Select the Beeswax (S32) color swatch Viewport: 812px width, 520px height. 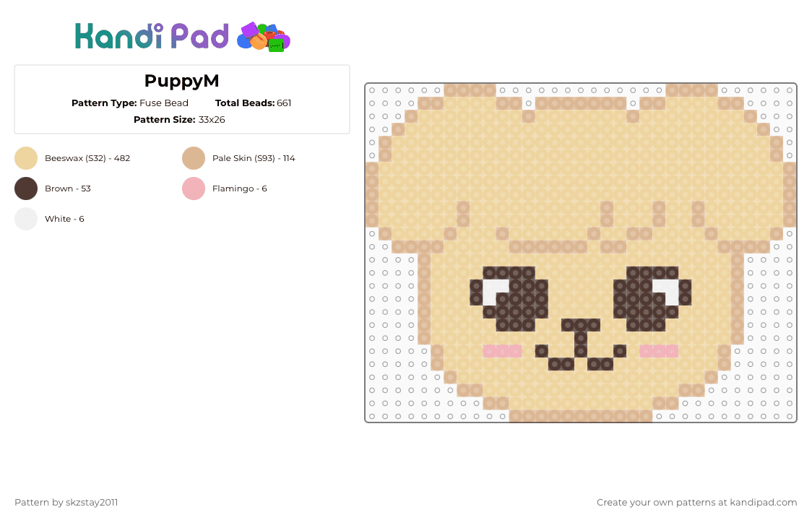click(26, 158)
